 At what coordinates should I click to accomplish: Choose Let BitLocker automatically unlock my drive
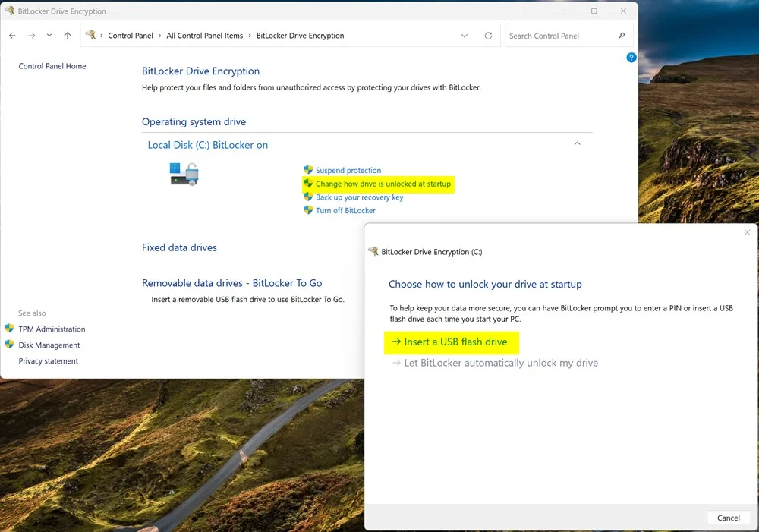point(496,363)
